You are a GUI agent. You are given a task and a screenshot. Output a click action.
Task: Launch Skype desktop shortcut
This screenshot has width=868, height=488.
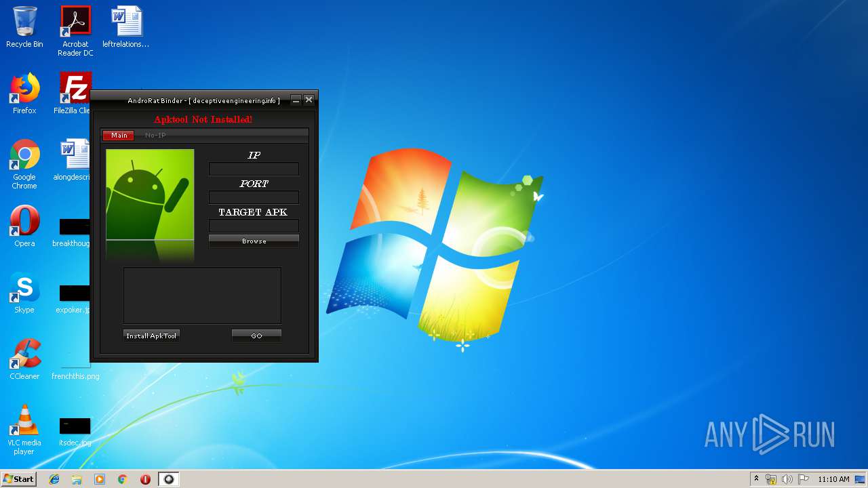24,293
